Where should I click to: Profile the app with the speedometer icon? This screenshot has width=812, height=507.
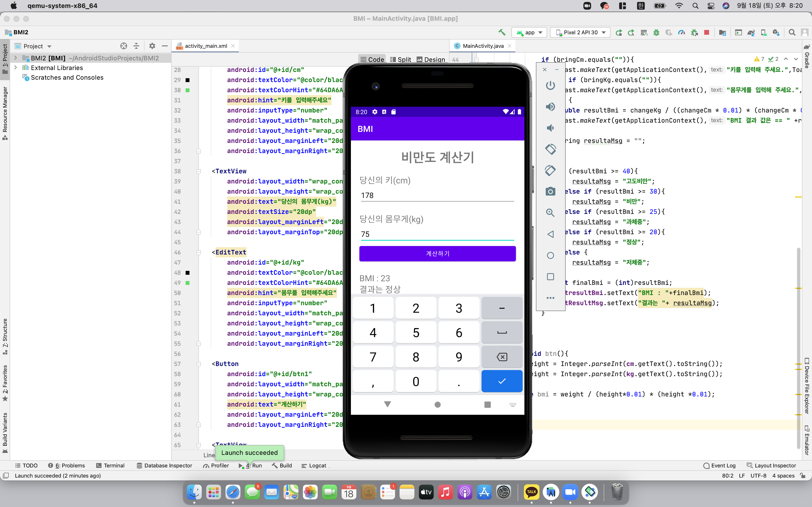click(681, 32)
